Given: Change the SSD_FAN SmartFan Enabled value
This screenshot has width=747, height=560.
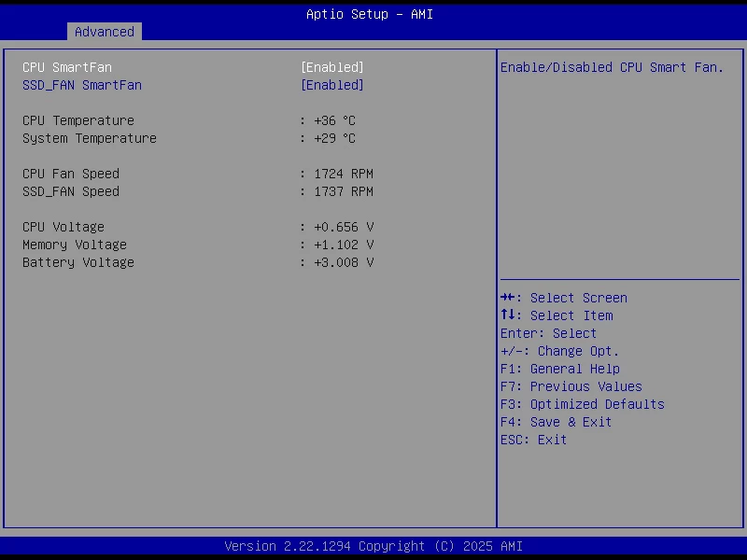Looking at the screenshot, I should [x=331, y=85].
